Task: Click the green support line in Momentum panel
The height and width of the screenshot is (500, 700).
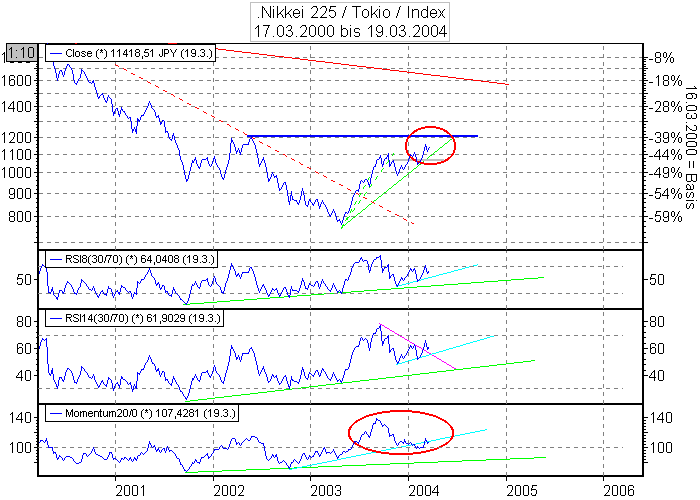Action: click(x=366, y=465)
